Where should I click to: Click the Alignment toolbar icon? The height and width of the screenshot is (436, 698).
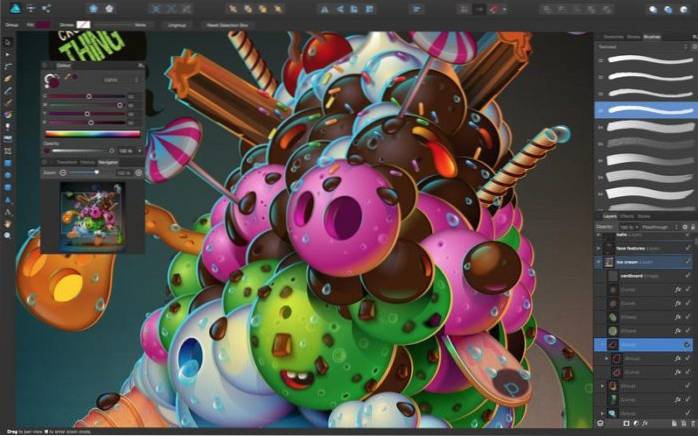pos(417,9)
